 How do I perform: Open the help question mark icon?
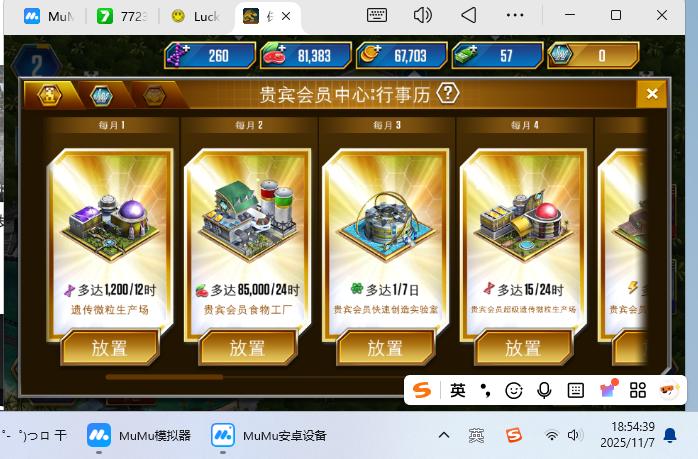(448, 93)
